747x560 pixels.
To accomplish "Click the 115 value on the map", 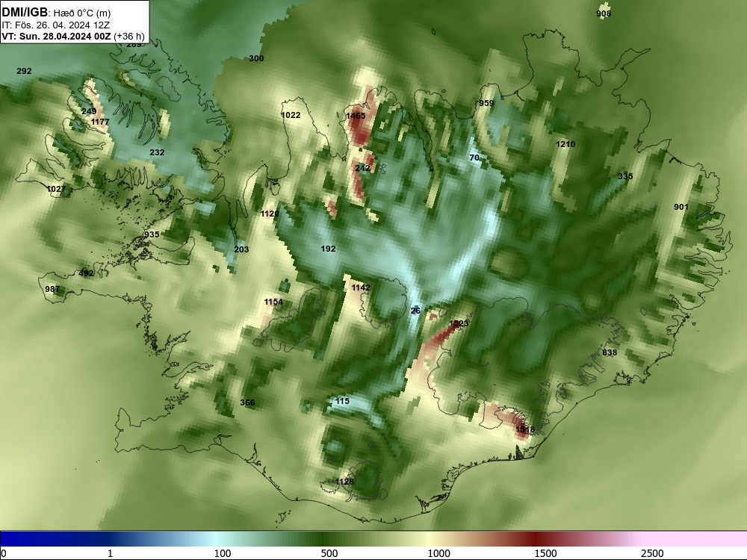I will (342, 402).
